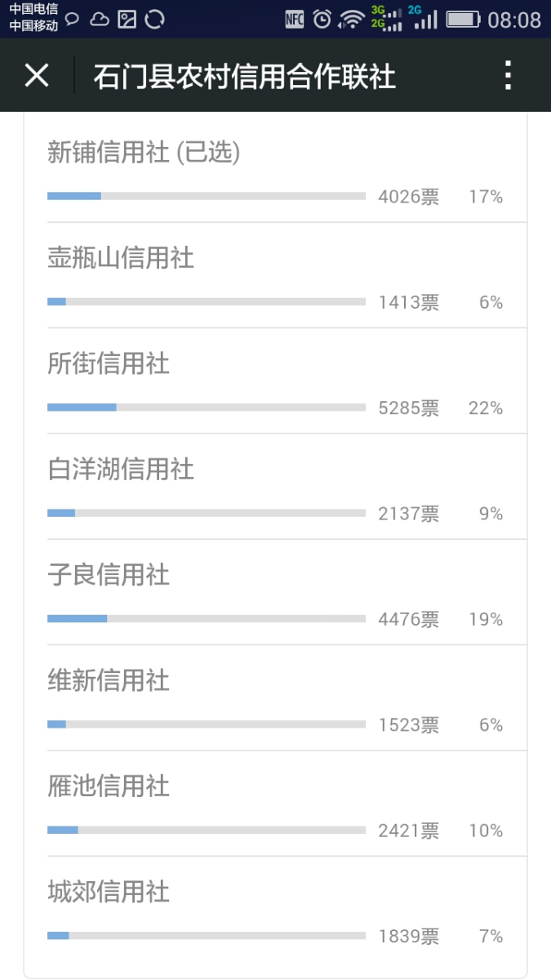Tap the 雁池信用社 option label

[x=109, y=786]
